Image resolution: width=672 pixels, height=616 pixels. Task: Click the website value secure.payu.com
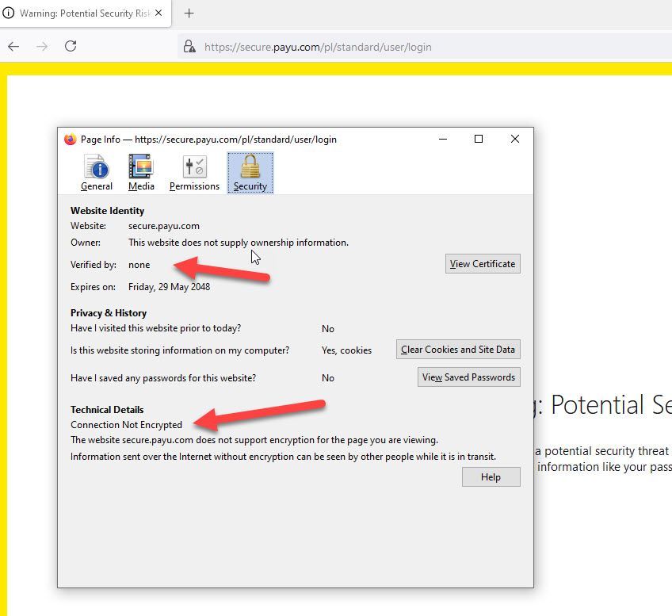point(164,226)
